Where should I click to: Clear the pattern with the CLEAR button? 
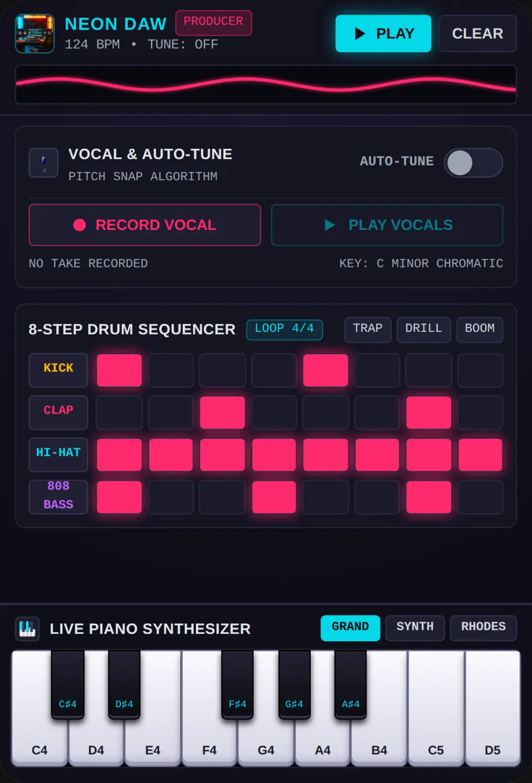[x=477, y=33]
